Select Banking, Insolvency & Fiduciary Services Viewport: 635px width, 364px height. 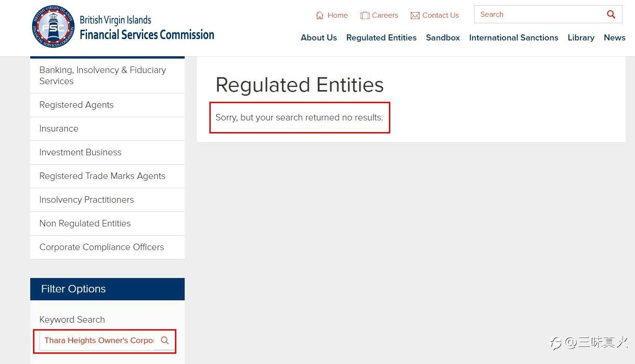(x=107, y=75)
